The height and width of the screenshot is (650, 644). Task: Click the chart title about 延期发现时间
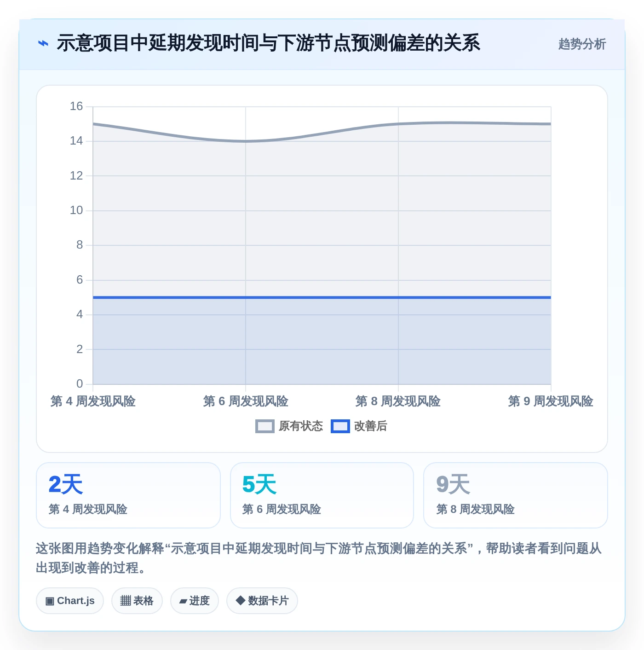[x=269, y=43]
